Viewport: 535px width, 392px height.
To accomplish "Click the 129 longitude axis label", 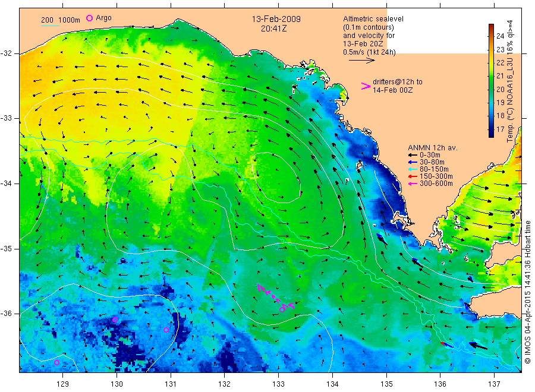I will pyautogui.click(x=63, y=384).
